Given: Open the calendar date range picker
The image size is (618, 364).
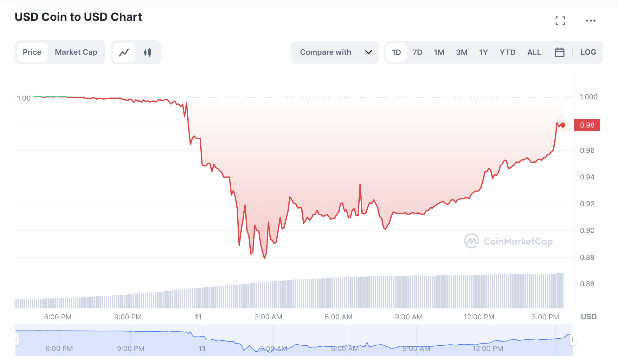Looking at the screenshot, I should (559, 52).
